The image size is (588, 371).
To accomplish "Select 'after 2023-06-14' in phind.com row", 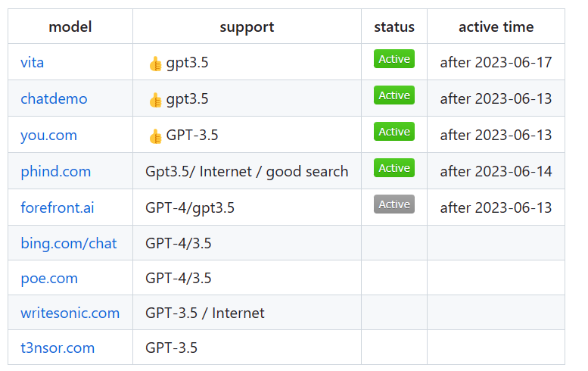I will pos(496,171).
